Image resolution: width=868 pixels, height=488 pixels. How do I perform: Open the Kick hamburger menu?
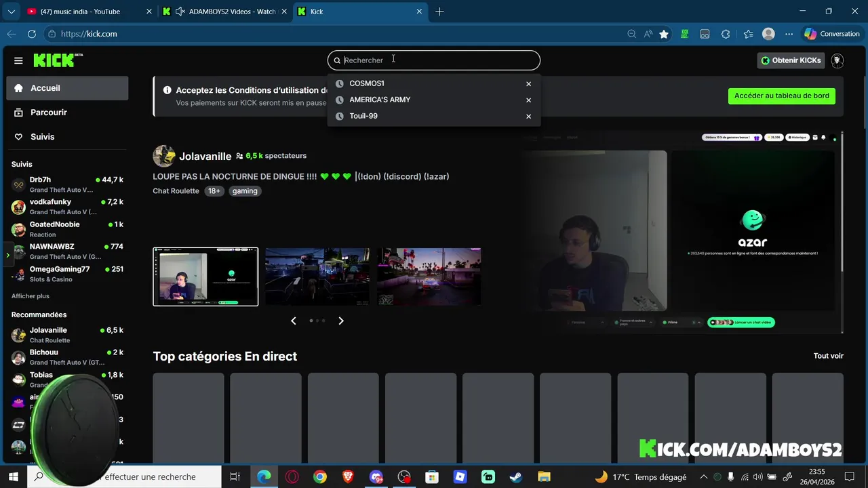click(18, 60)
